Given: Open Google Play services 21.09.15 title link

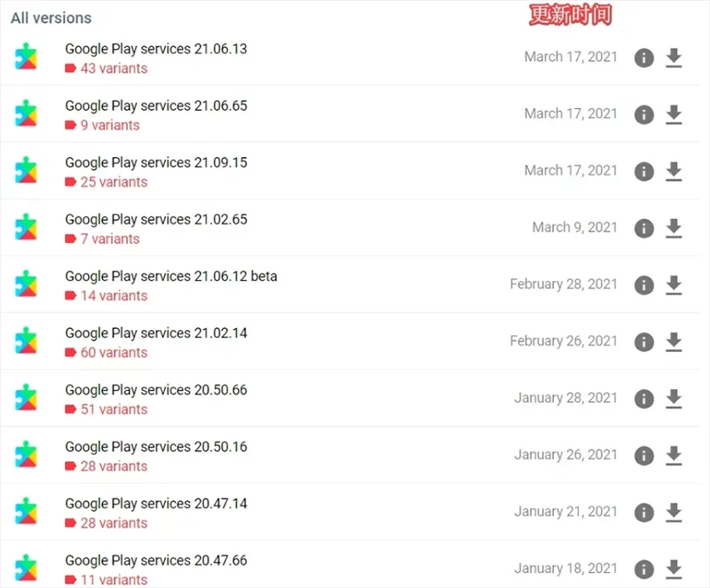Looking at the screenshot, I should click(156, 162).
